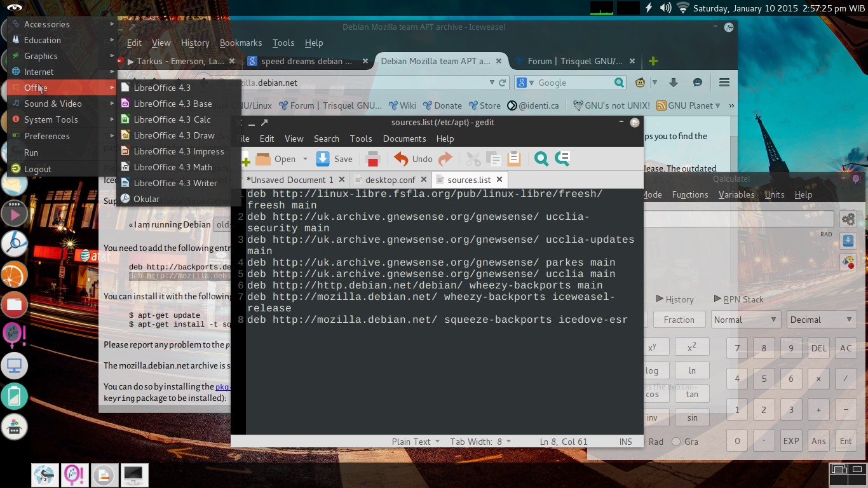This screenshot has width=868, height=488.
Task: Click the Google search magnifier in Iceweasel
Action: tap(620, 83)
